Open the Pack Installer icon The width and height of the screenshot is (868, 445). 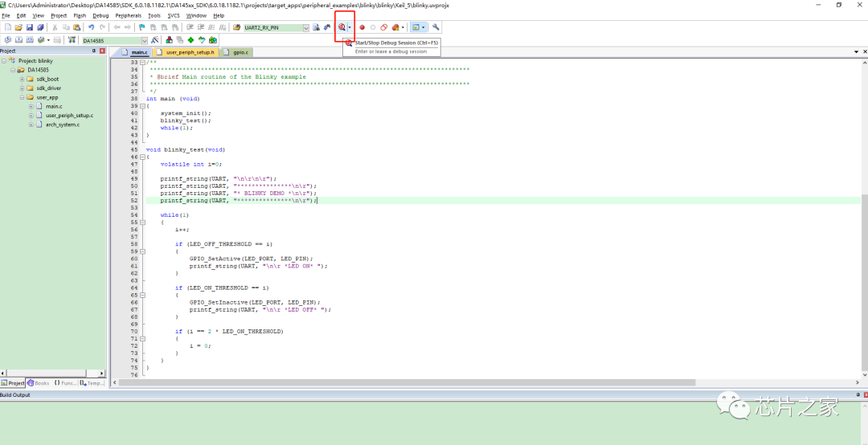[212, 40]
